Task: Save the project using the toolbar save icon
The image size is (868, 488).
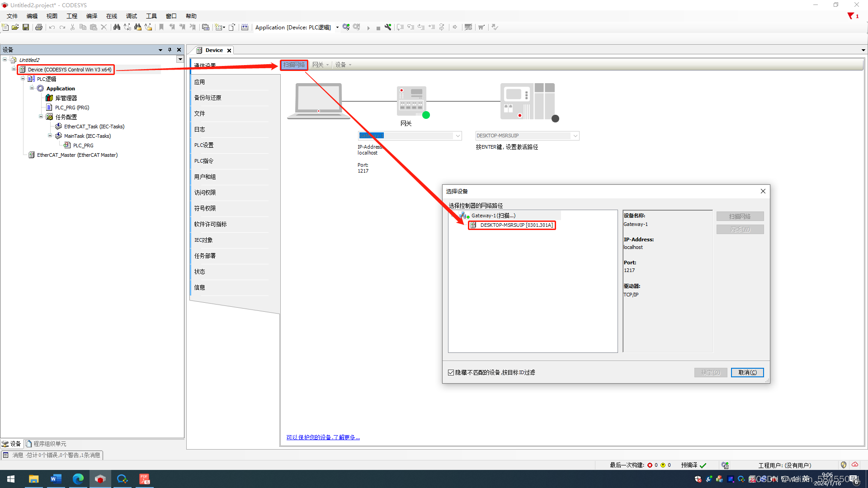Action: point(26,27)
